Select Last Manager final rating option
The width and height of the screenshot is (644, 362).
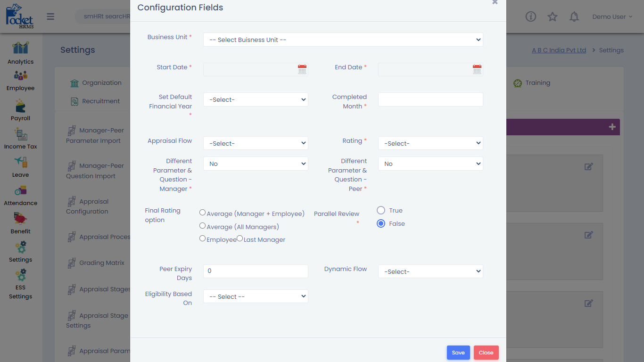coord(240,239)
